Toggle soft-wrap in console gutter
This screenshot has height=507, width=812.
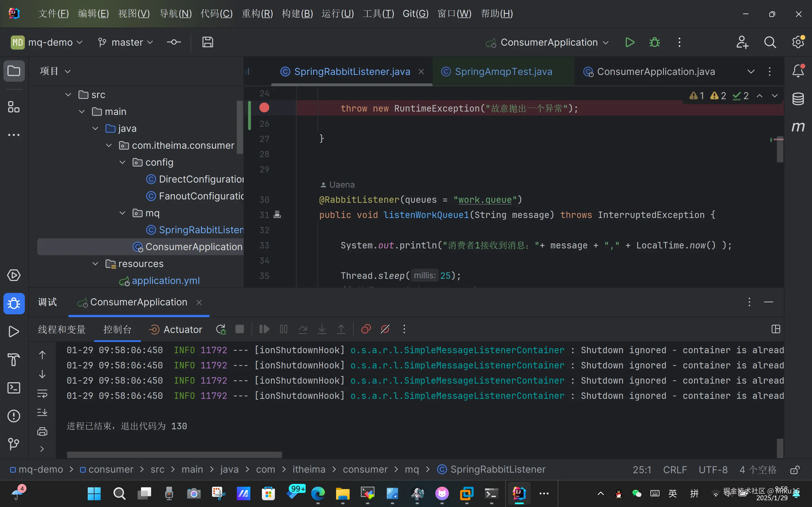click(42, 393)
